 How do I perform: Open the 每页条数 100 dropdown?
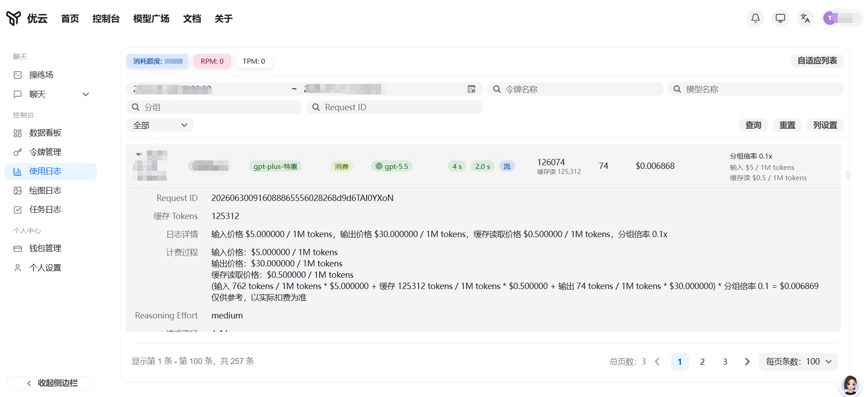[x=798, y=361]
